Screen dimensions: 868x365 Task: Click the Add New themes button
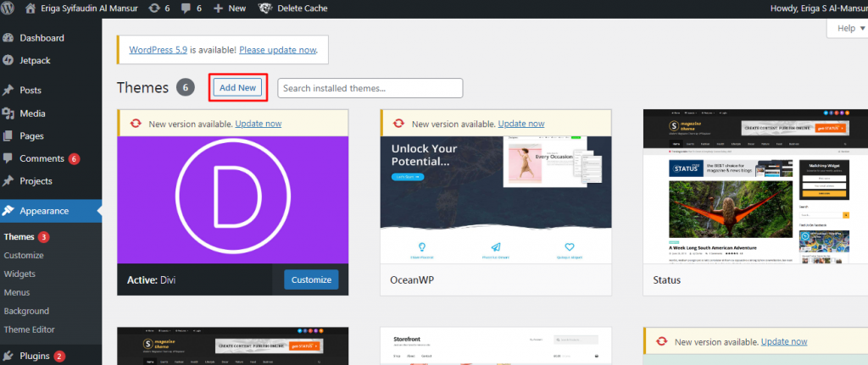237,87
